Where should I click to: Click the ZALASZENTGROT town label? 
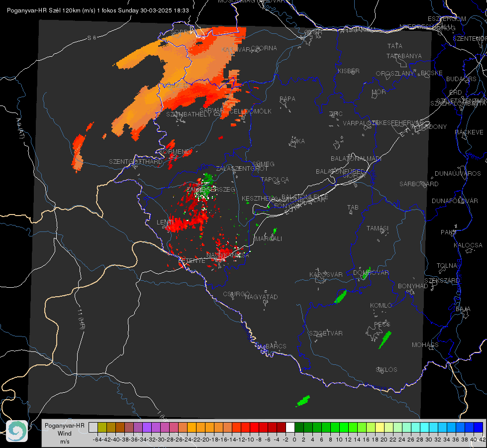click(242, 169)
